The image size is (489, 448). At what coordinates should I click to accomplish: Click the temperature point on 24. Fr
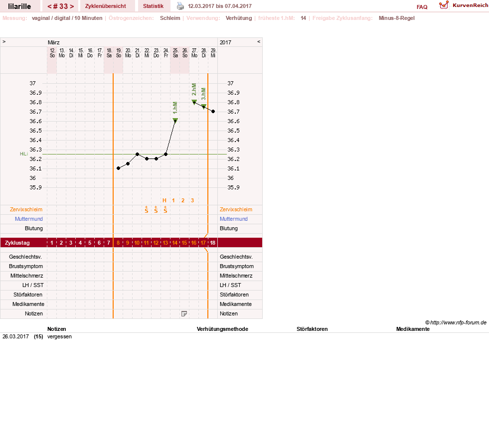tap(166, 154)
